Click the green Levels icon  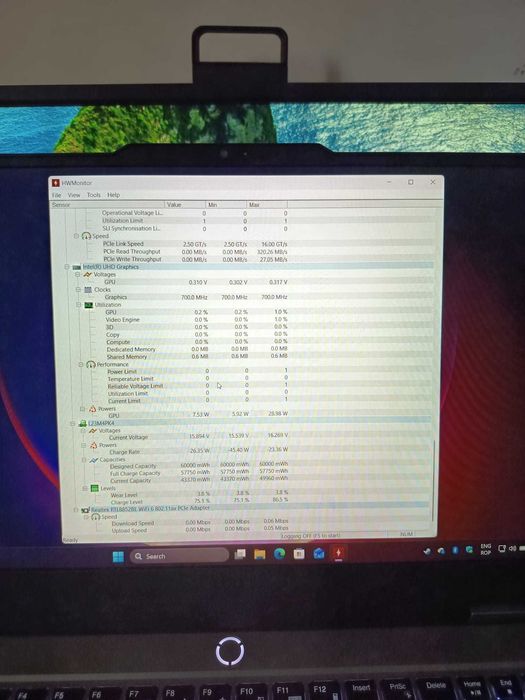(x=95, y=488)
